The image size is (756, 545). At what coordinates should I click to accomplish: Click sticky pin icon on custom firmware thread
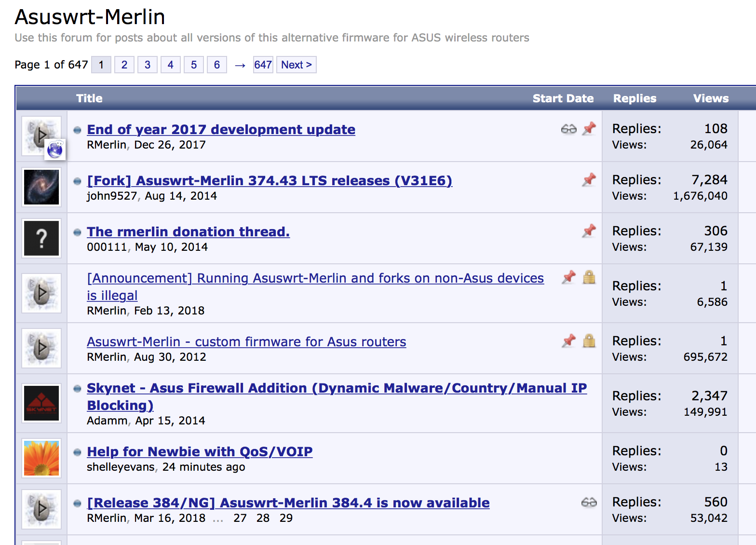(569, 341)
